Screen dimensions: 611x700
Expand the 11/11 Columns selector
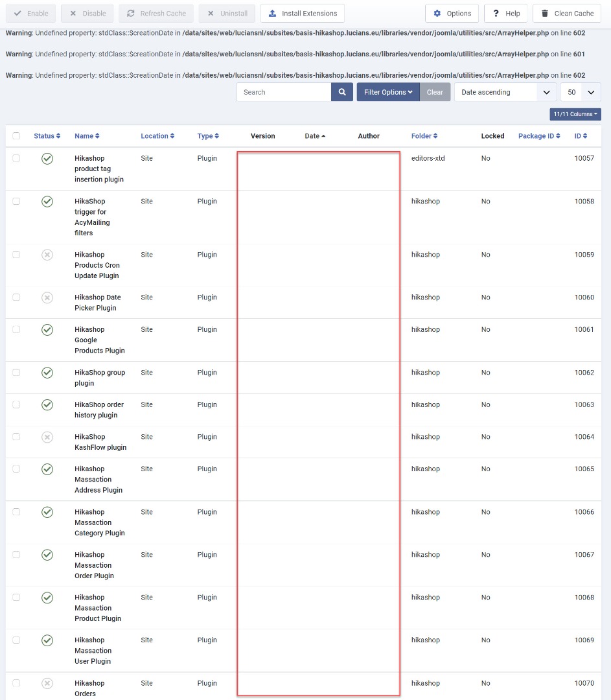pyautogui.click(x=575, y=114)
